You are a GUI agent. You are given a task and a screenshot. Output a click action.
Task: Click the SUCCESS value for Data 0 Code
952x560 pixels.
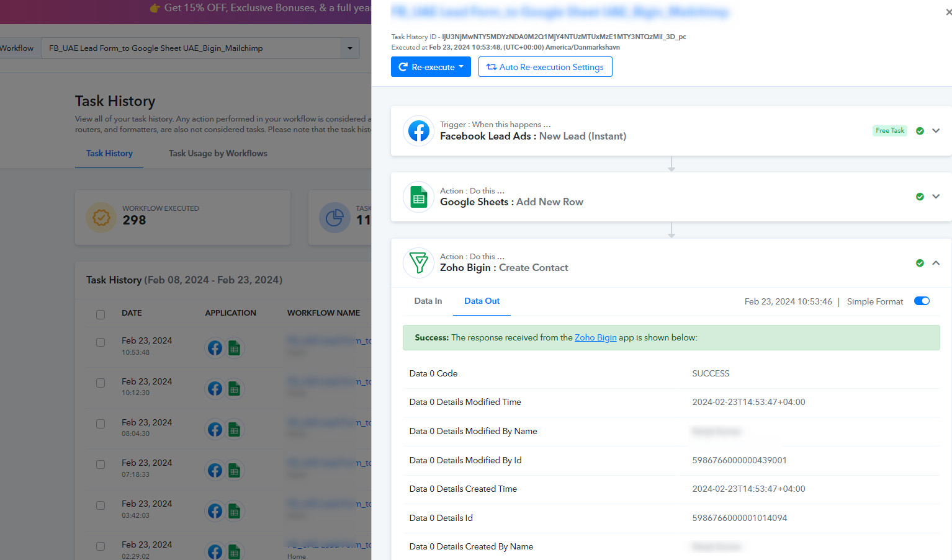[x=711, y=373]
